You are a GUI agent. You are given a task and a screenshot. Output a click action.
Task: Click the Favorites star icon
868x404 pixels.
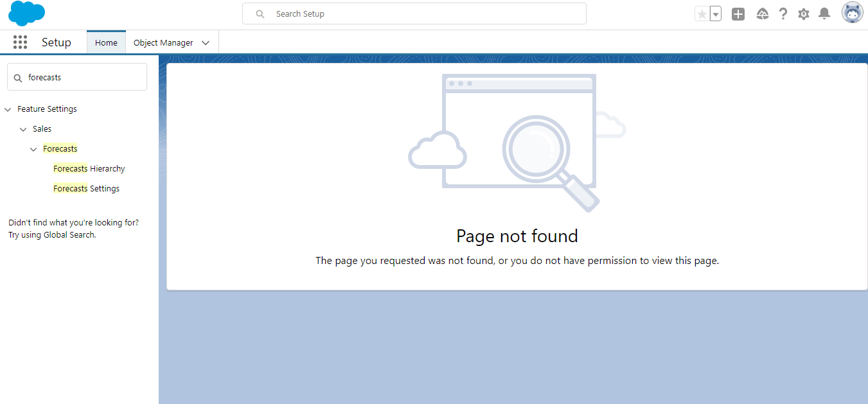703,13
